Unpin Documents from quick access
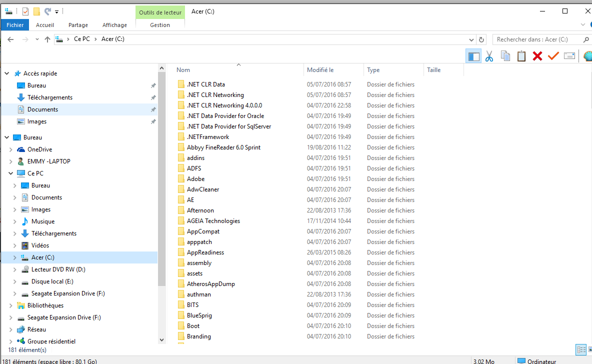592x364 pixels. point(153,109)
